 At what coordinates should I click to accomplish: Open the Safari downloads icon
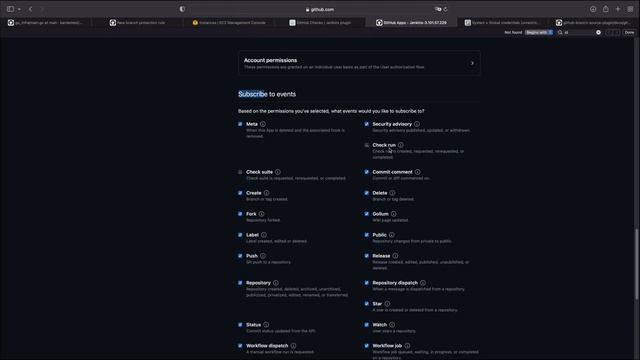tap(593, 9)
